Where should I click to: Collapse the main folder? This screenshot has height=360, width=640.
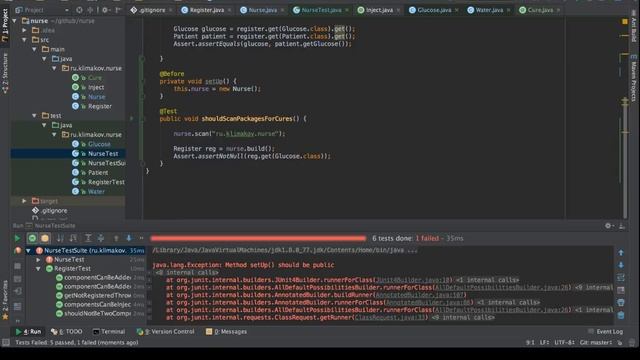[35, 49]
